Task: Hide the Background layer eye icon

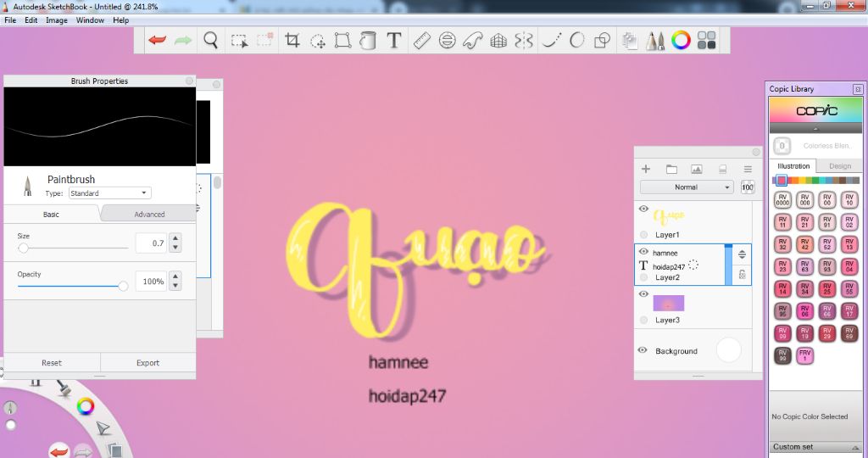Action: pos(643,350)
